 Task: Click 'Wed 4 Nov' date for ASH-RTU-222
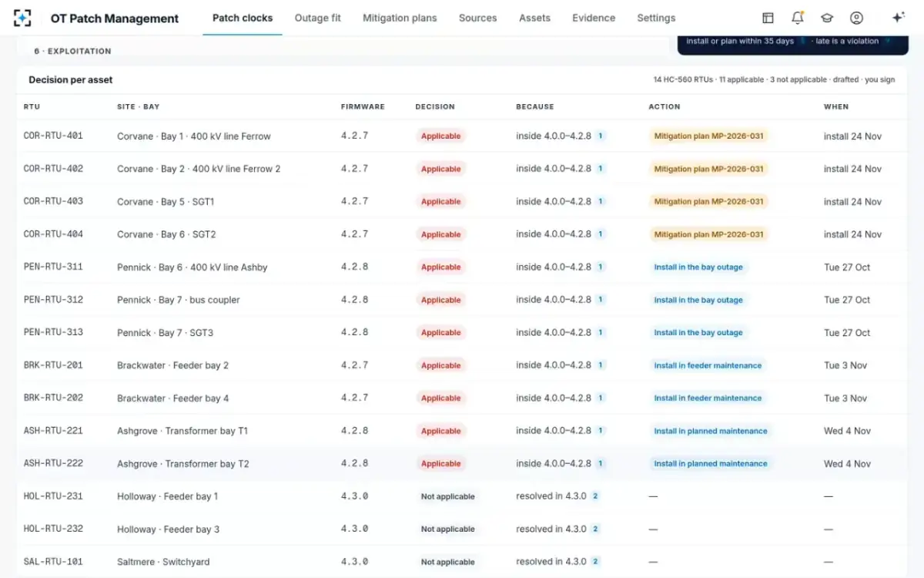pyautogui.click(x=847, y=464)
